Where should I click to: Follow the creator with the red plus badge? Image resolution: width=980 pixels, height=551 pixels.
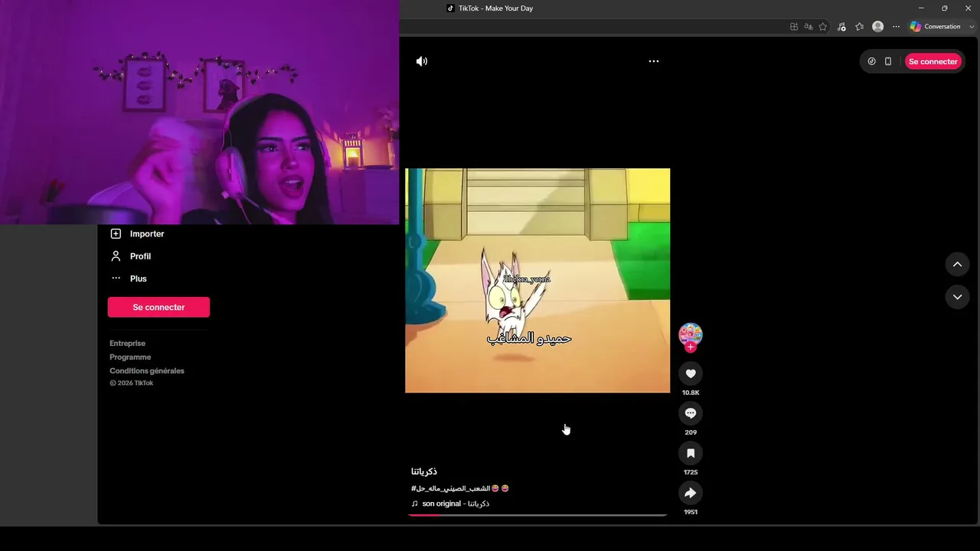click(x=691, y=347)
